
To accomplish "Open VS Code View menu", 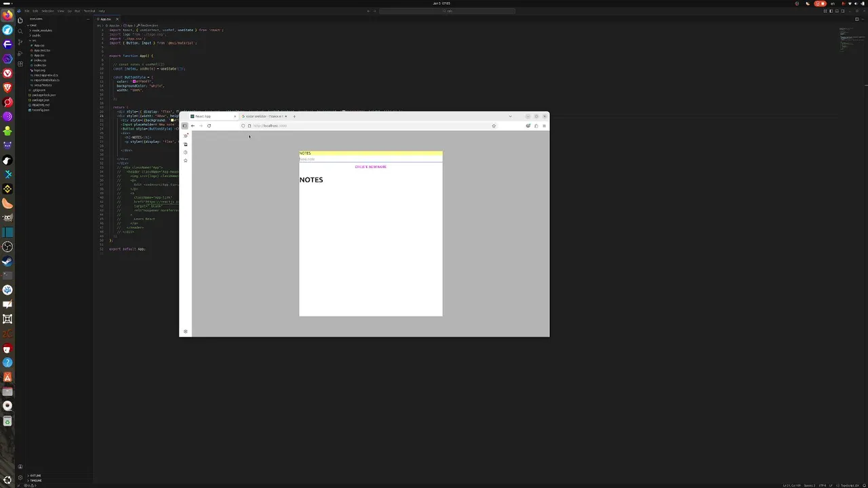I will (x=60, y=11).
